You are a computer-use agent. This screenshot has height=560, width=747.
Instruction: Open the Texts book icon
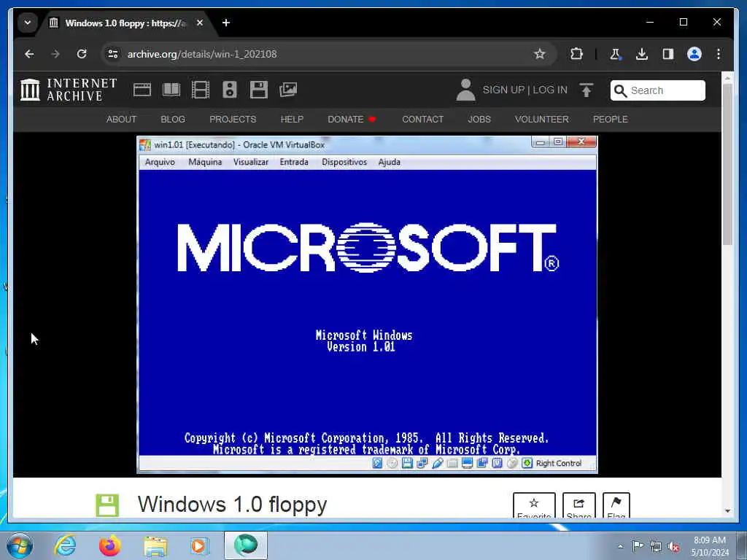coord(171,90)
